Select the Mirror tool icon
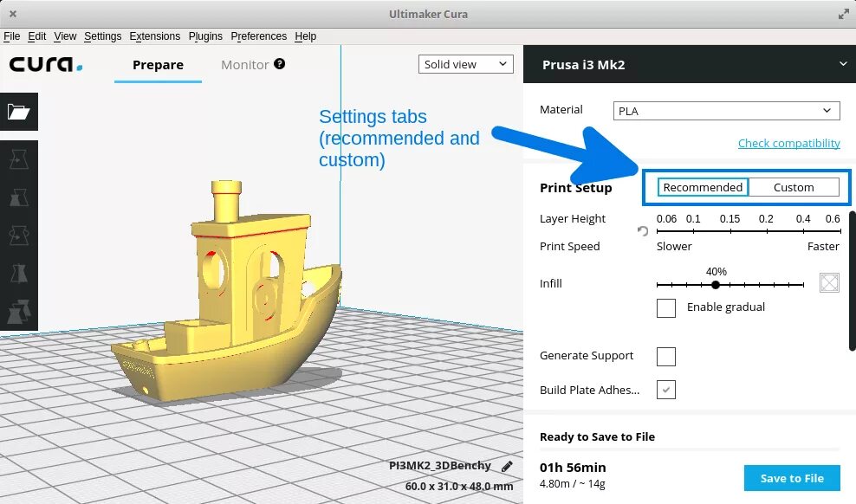 (x=18, y=274)
